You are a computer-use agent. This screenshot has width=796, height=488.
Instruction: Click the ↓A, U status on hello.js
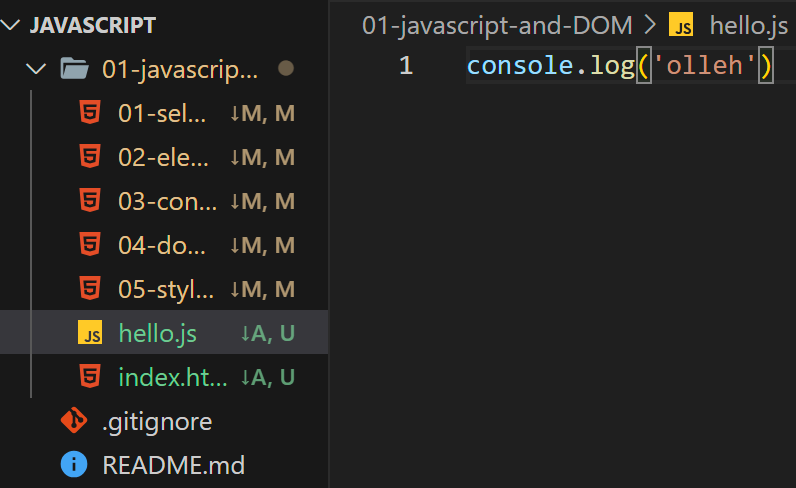[x=267, y=334]
